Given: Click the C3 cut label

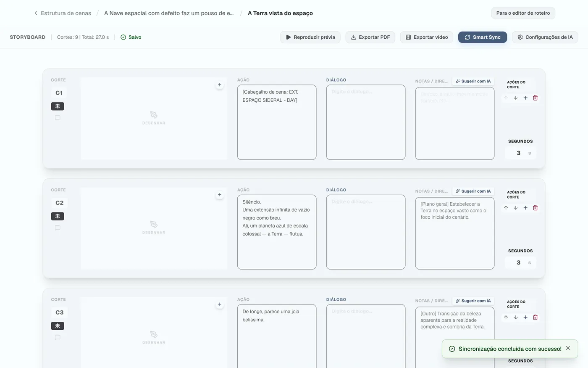Looking at the screenshot, I should tap(60, 312).
